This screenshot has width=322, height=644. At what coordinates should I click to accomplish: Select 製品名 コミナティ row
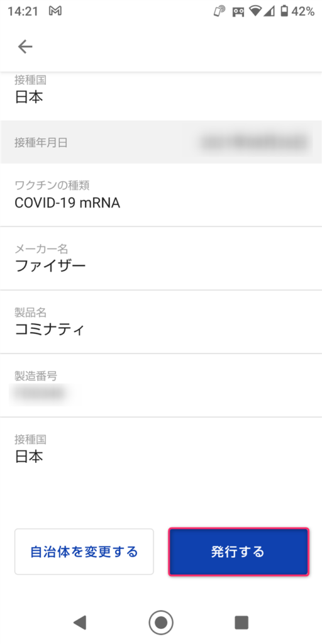[x=161, y=321]
